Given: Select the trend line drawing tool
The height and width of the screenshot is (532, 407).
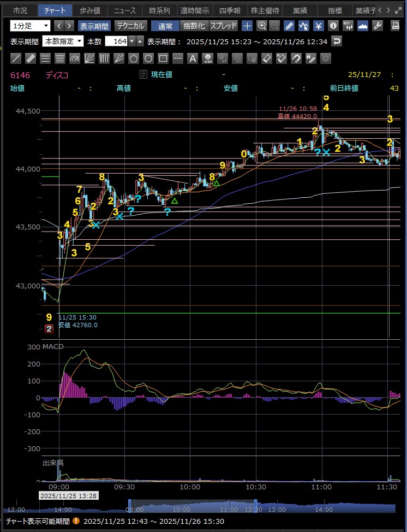Looking at the screenshot, I should coord(16,58).
